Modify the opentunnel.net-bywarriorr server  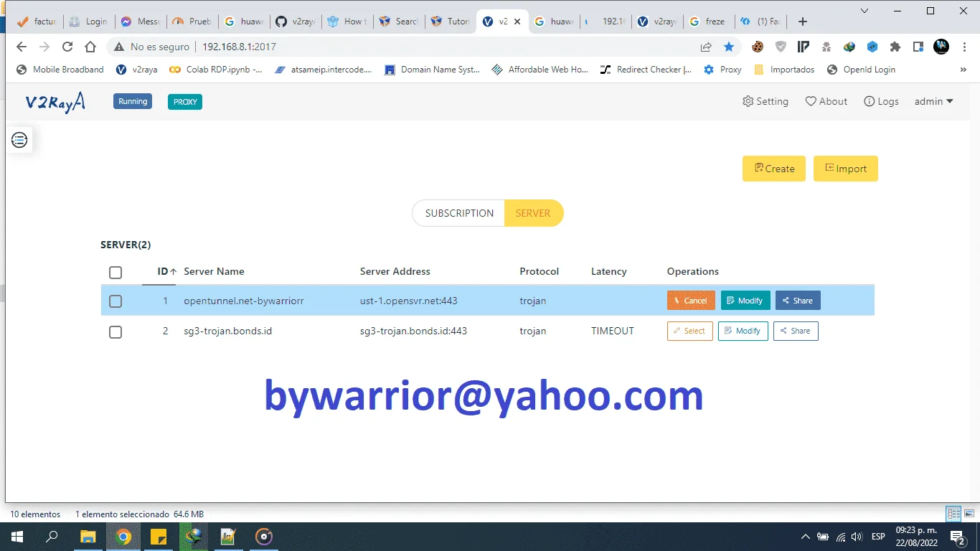tap(745, 301)
